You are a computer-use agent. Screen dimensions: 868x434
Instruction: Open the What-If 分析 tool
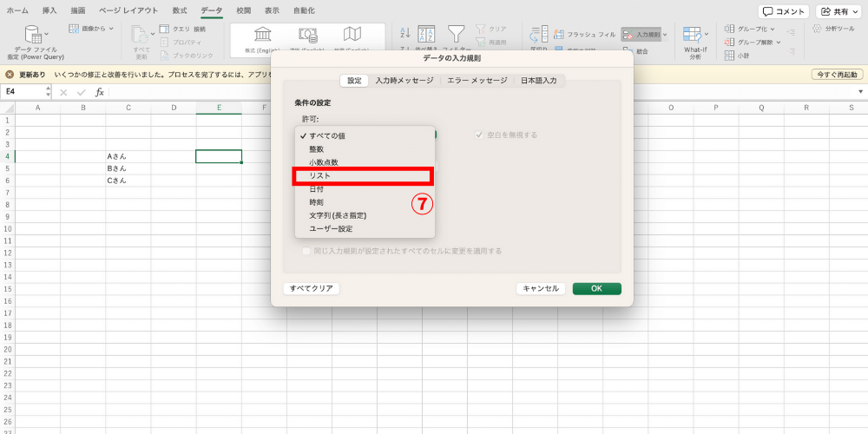coord(696,43)
